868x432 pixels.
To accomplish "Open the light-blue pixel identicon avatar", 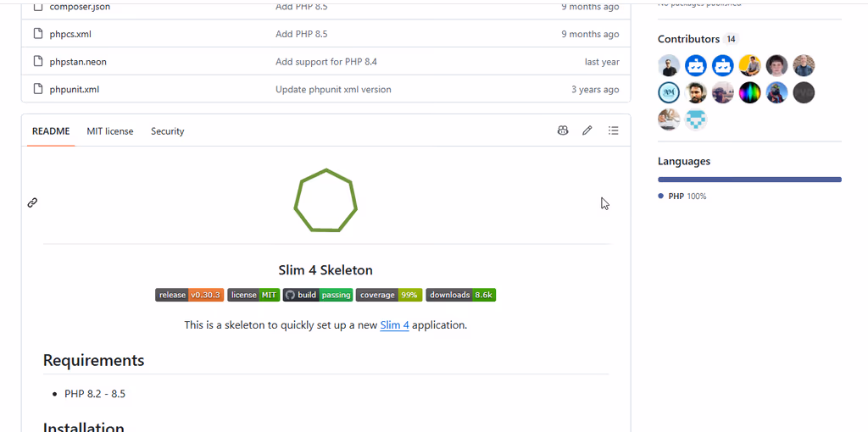I will pos(696,119).
